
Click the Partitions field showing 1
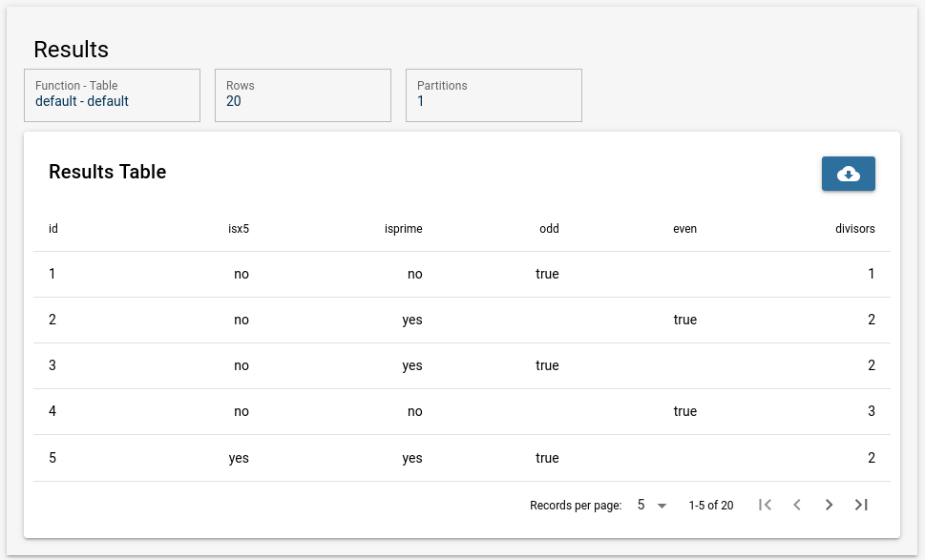(x=494, y=94)
